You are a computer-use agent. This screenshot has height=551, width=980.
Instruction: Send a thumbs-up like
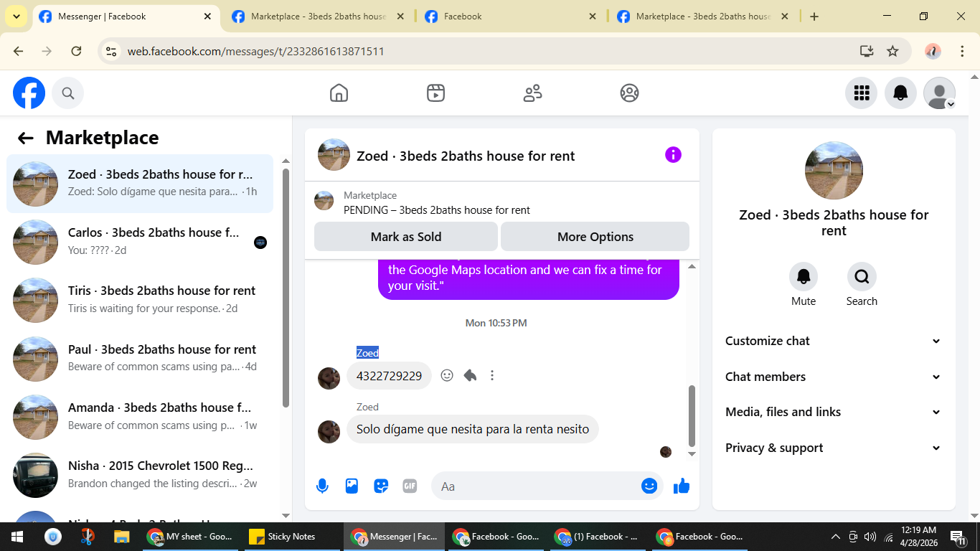click(x=682, y=486)
